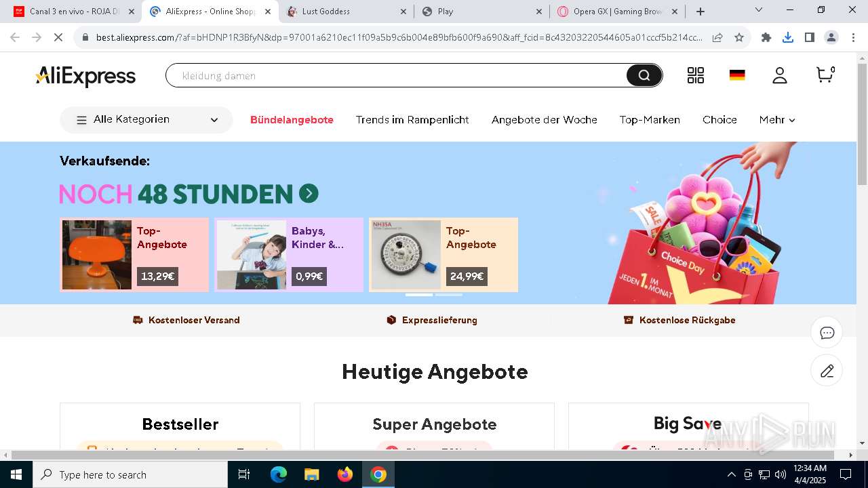Close the Opera GX tab

click(675, 12)
